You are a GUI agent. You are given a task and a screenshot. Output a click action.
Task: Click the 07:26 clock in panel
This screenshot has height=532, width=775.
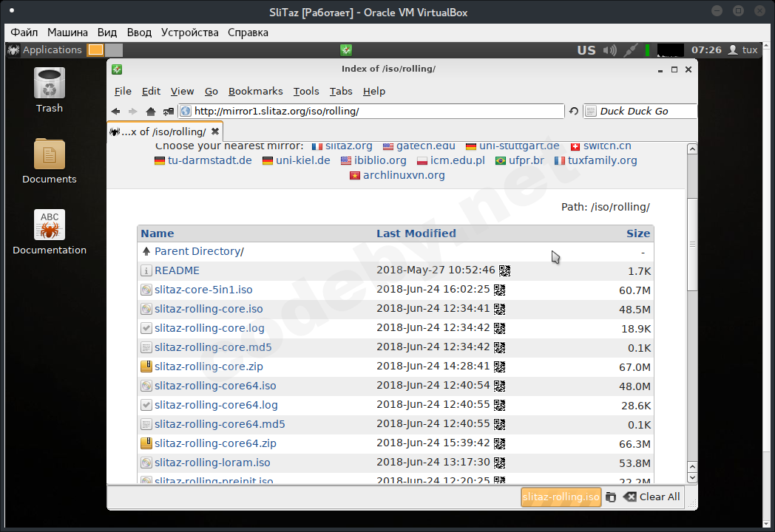coord(705,50)
